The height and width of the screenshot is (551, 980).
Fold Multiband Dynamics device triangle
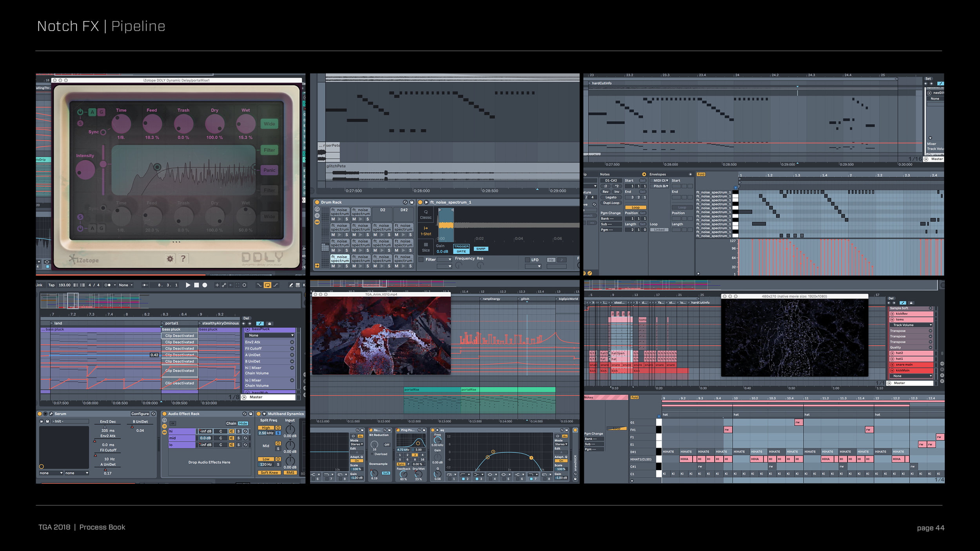(264, 414)
